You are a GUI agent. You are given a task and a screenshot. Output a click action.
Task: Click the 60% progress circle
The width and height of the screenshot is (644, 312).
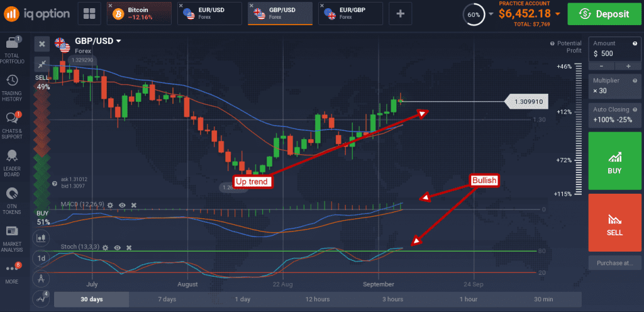[474, 14]
